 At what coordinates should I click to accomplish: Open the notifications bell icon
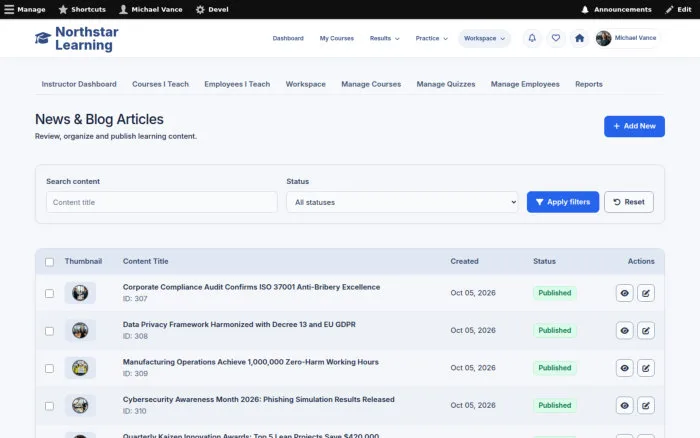tap(532, 38)
